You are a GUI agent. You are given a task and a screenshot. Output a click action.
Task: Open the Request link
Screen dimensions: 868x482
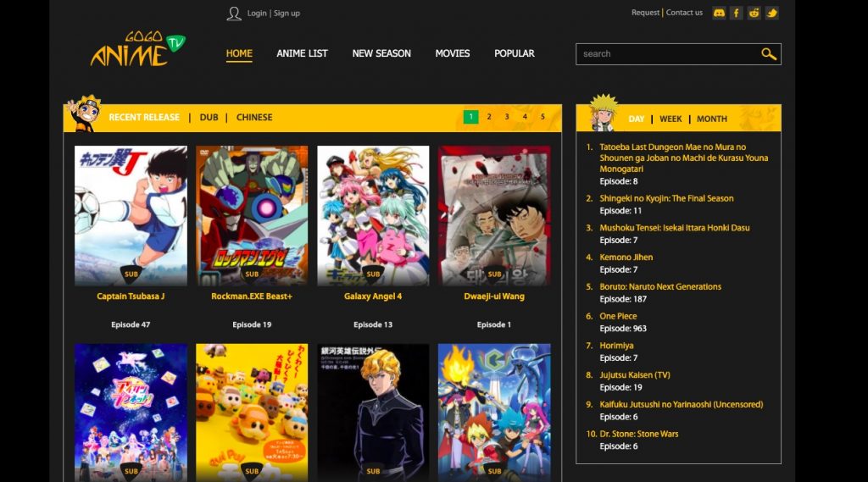tap(645, 12)
